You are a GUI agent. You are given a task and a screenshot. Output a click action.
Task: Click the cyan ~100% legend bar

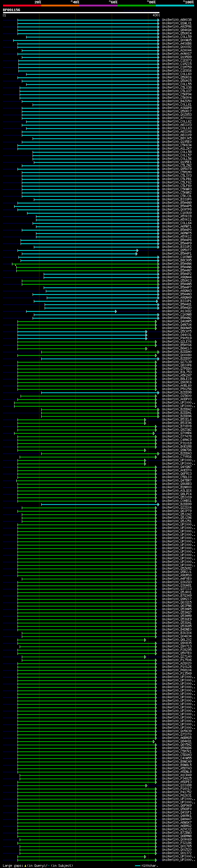click(175, 6)
